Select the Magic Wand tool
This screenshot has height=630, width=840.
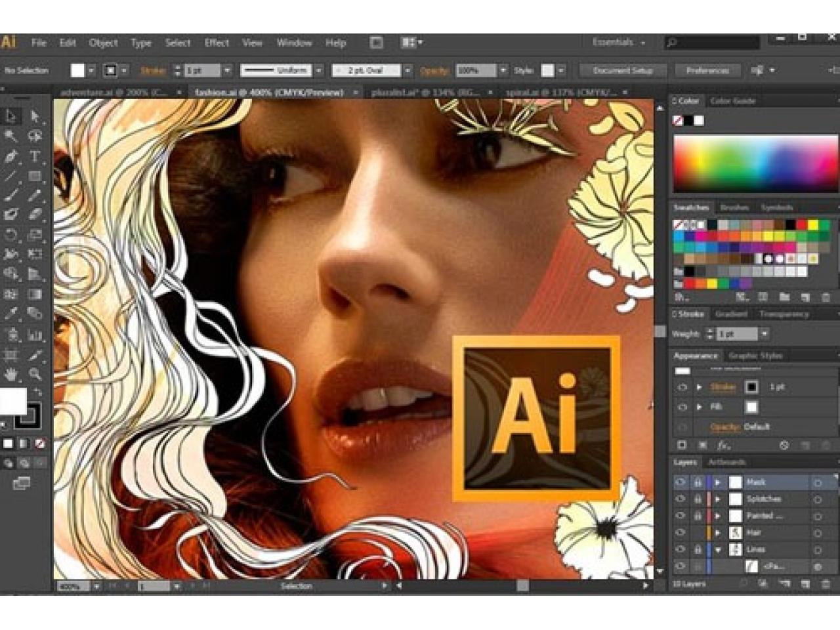11,136
